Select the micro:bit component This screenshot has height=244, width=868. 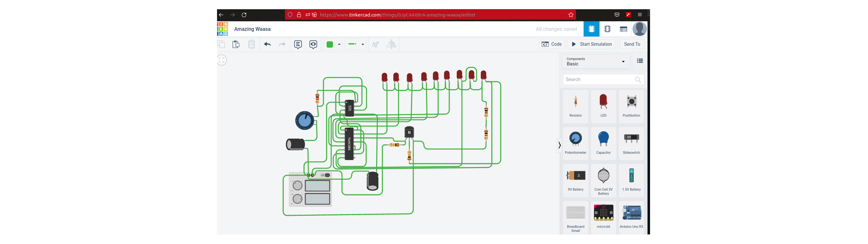point(603,218)
